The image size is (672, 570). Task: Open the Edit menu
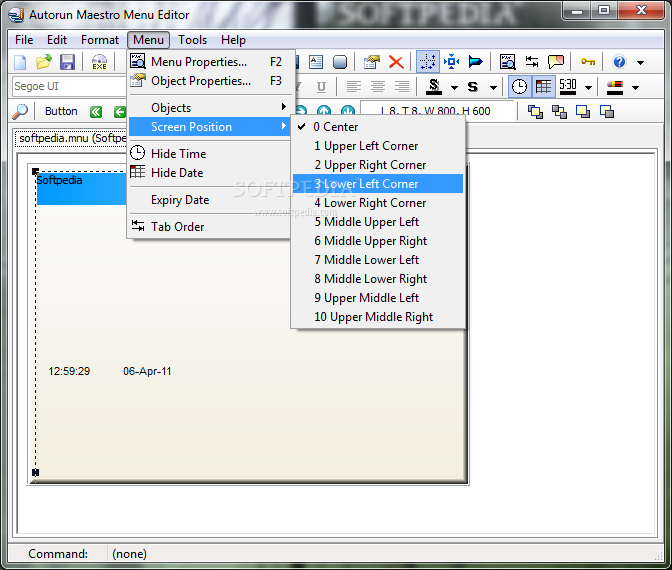click(57, 40)
